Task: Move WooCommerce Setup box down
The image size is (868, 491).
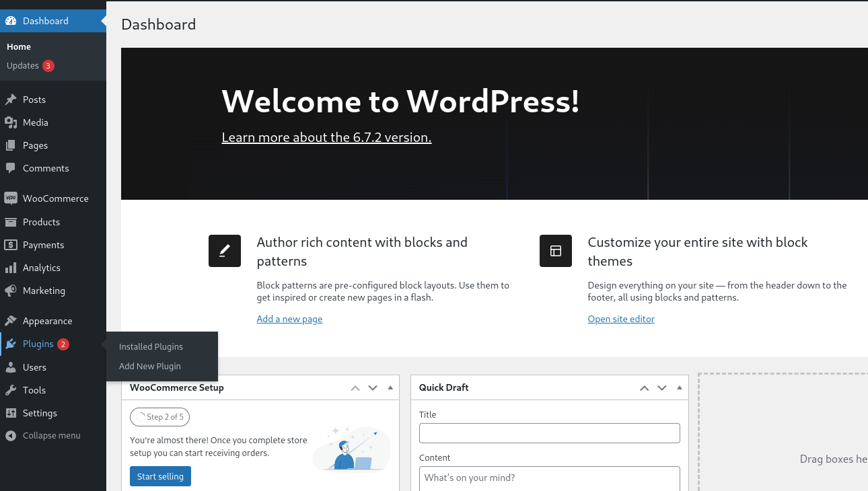Action: (373, 388)
